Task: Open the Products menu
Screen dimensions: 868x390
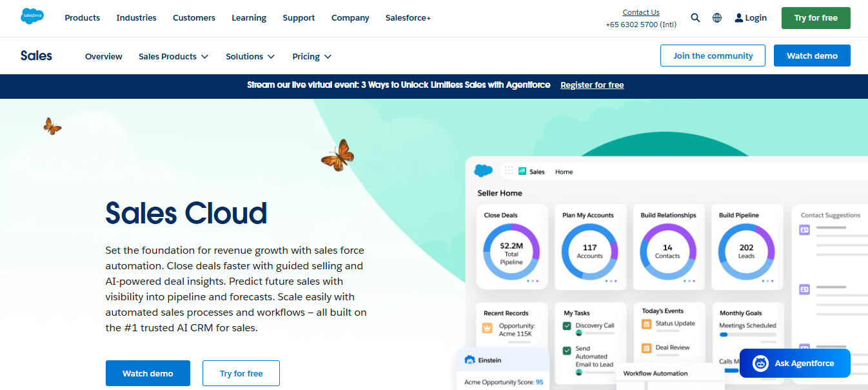Action: 83,18
